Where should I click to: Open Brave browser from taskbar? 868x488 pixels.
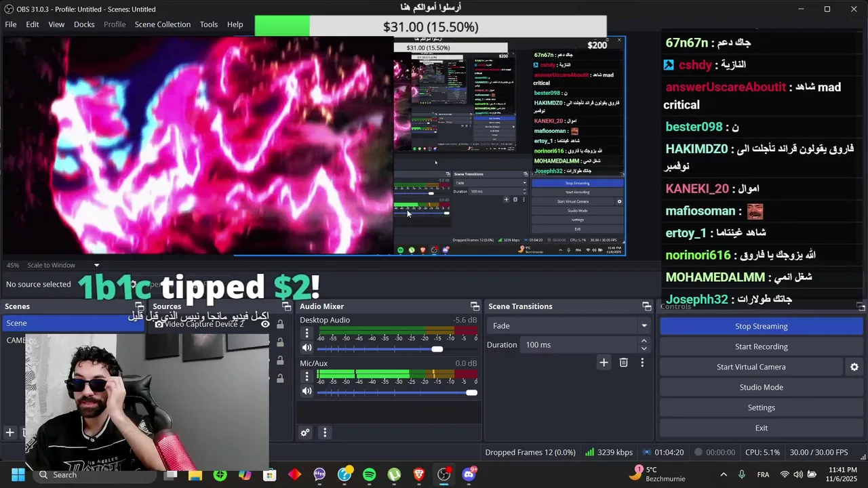[x=419, y=474]
